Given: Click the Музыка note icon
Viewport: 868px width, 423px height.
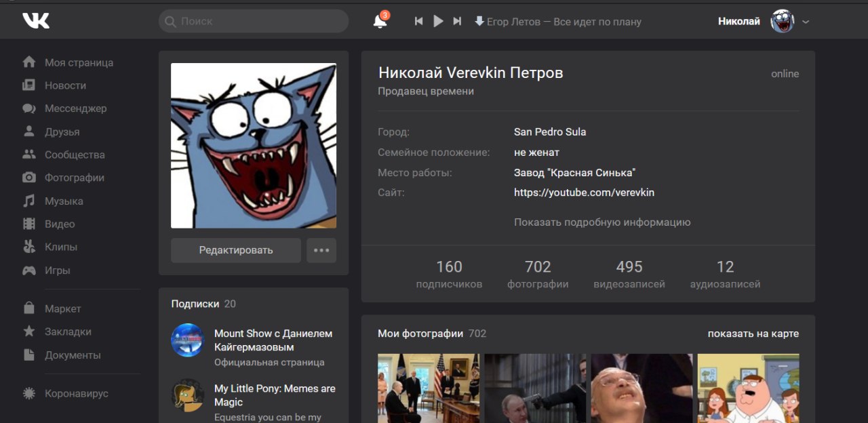Looking at the screenshot, I should [x=29, y=201].
